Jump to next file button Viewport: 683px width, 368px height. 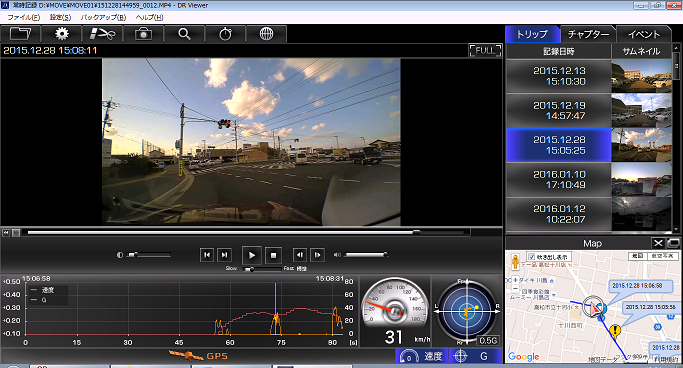(x=224, y=255)
